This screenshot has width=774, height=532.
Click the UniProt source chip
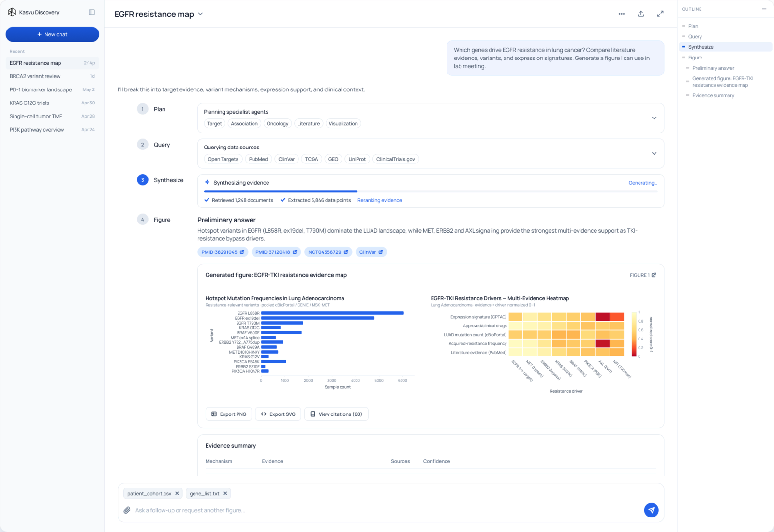(x=357, y=159)
